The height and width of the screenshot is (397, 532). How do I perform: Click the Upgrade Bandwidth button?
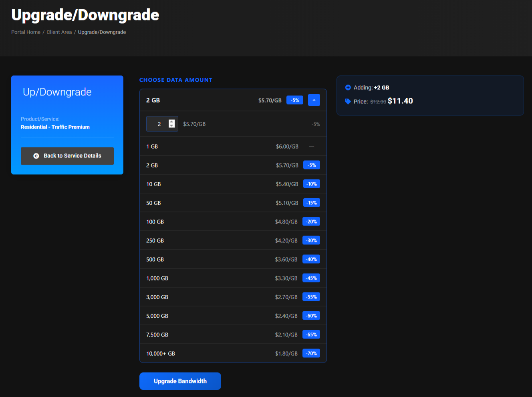coord(180,381)
